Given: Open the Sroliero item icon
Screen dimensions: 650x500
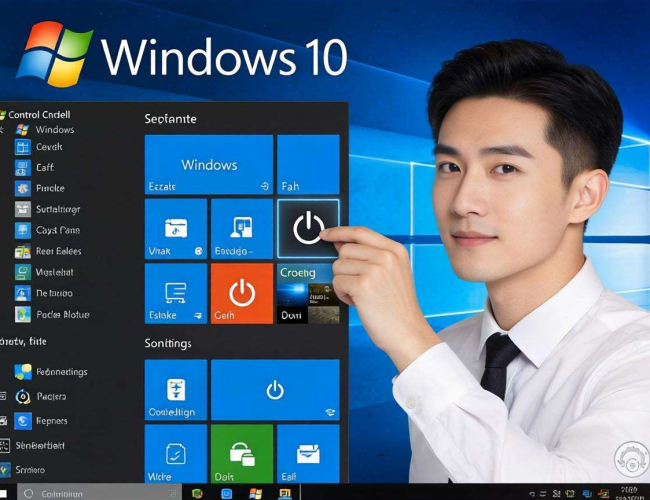Looking at the screenshot, I should click(5, 470).
